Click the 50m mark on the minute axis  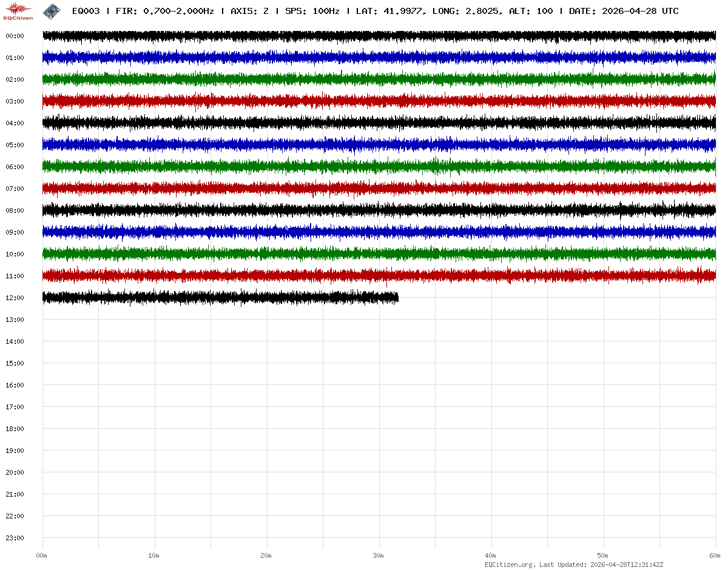coord(603,555)
